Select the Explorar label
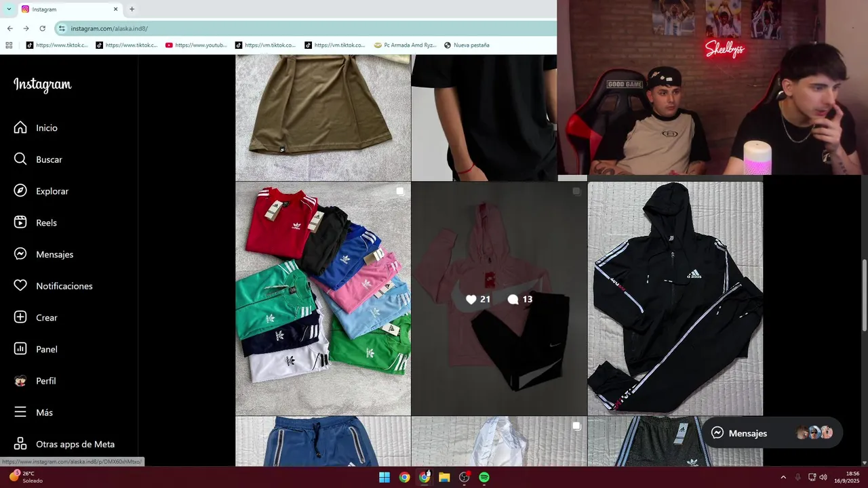868x488 pixels. (x=52, y=191)
